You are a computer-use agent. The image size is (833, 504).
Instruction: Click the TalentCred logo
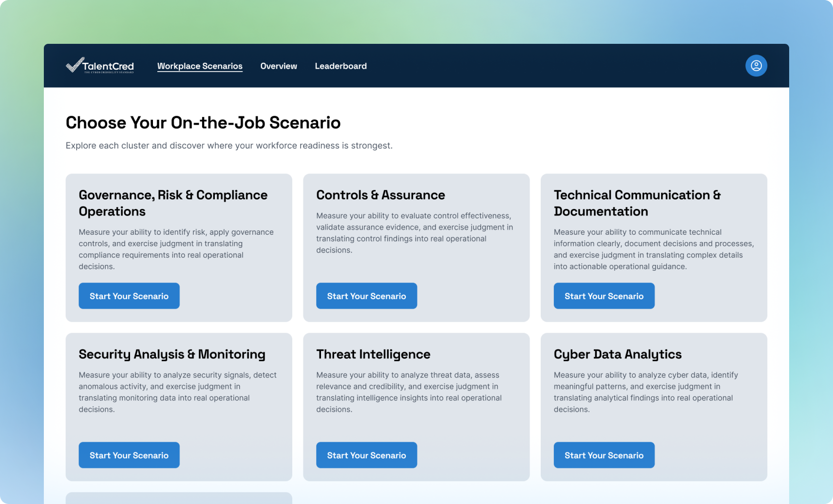click(x=100, y=66)
